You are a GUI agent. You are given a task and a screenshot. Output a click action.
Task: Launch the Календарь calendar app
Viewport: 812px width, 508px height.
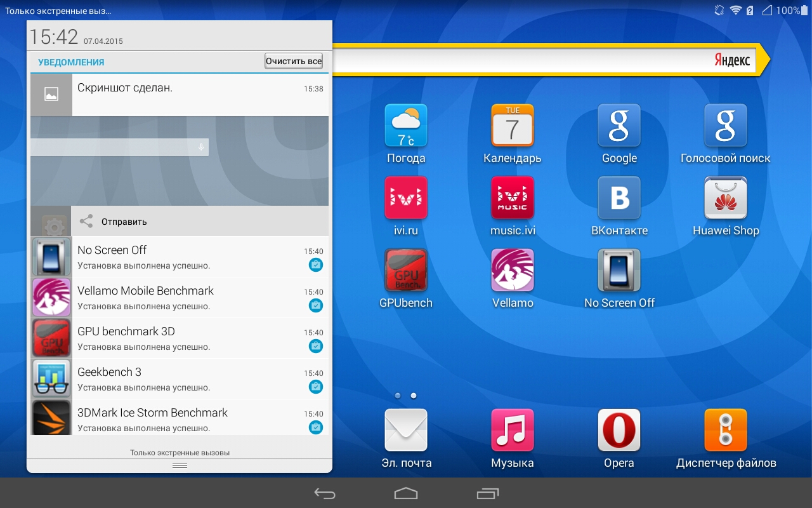(x=512, y=126)
